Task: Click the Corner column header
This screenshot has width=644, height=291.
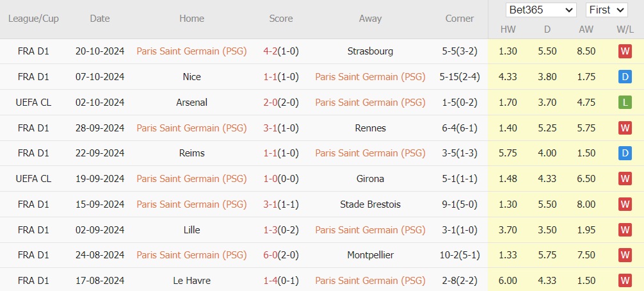Action: click(x=460, y=19)
